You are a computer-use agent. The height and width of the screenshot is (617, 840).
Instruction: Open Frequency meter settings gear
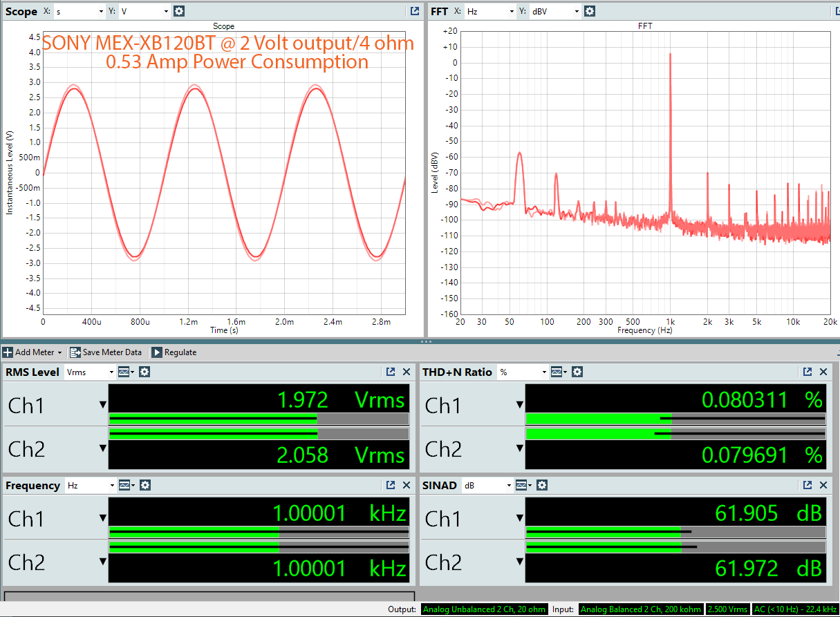click(x=144, y=485)
